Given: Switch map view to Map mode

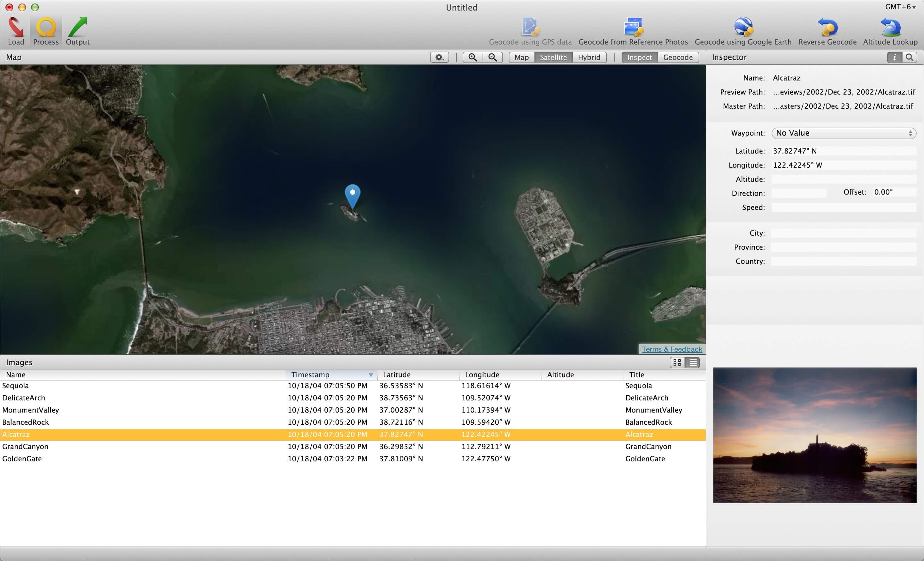Looking at the screenshot, I should 521,57.
